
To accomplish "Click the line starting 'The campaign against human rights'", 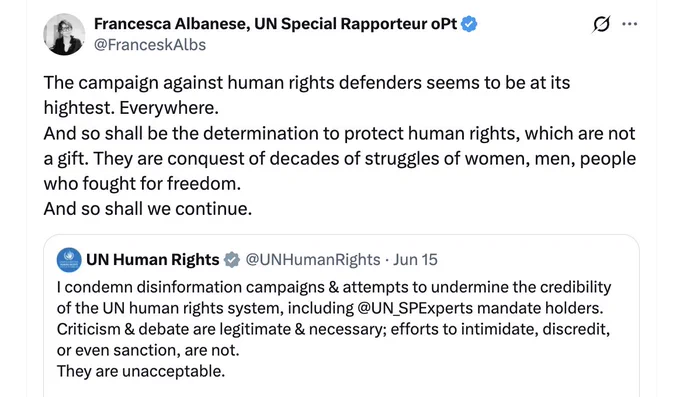I will click(x=307, y=82).
